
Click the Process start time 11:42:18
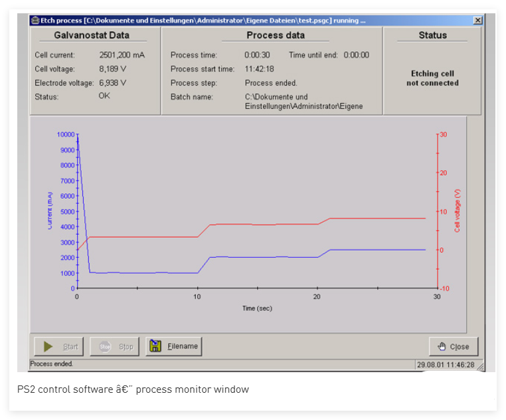pos(259,69)
